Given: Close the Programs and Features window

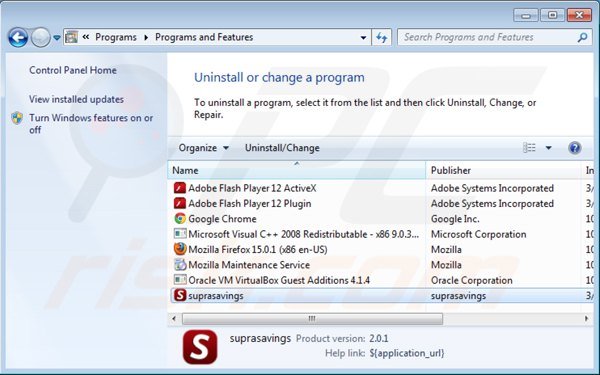Looking at the screenshot, I should click(579, 15).
